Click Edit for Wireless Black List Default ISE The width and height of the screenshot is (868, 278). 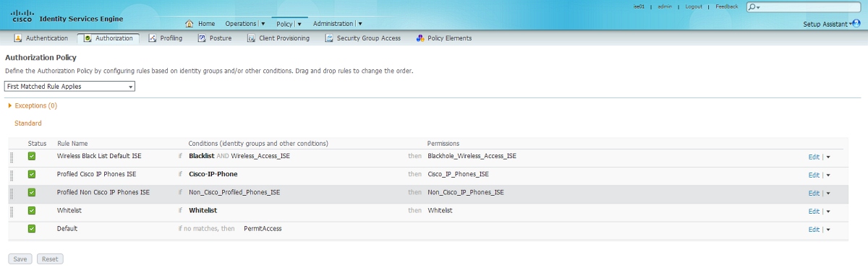click(814, 157)
